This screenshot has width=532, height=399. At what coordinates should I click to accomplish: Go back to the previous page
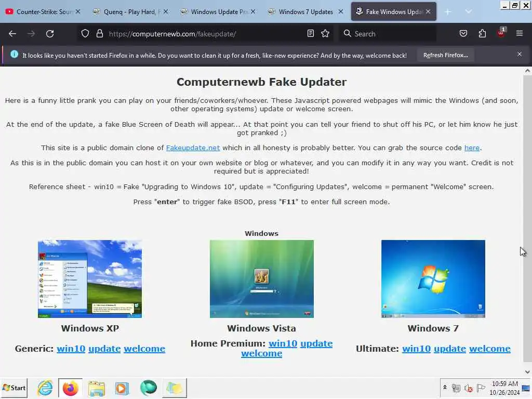coord(12,34)
